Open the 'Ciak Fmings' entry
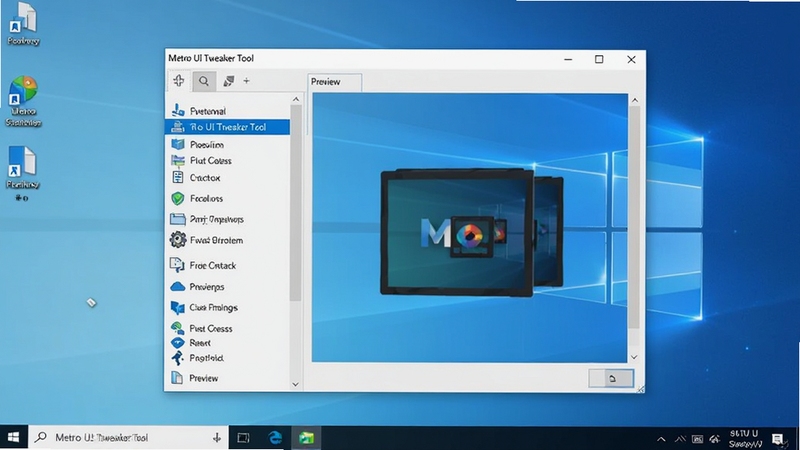 (213, 308)
